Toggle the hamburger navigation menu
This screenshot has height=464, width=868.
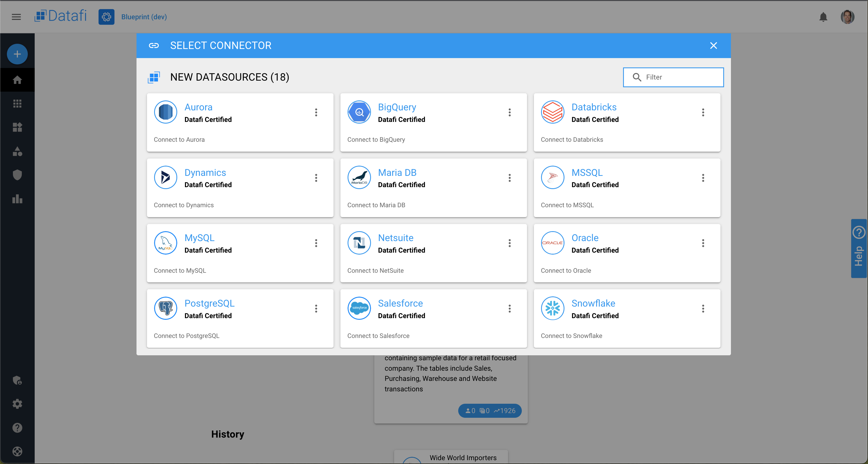coord(16,17)
